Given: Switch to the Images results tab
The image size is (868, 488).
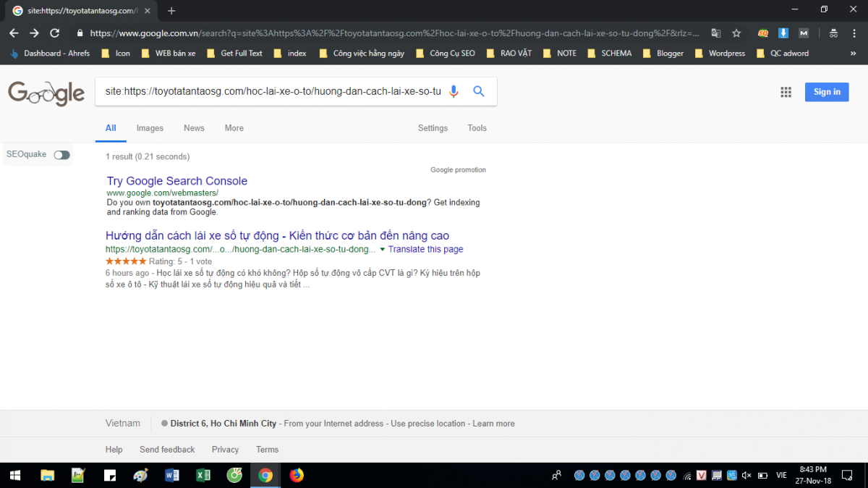Looking at the screenshot, I should 150,128.
